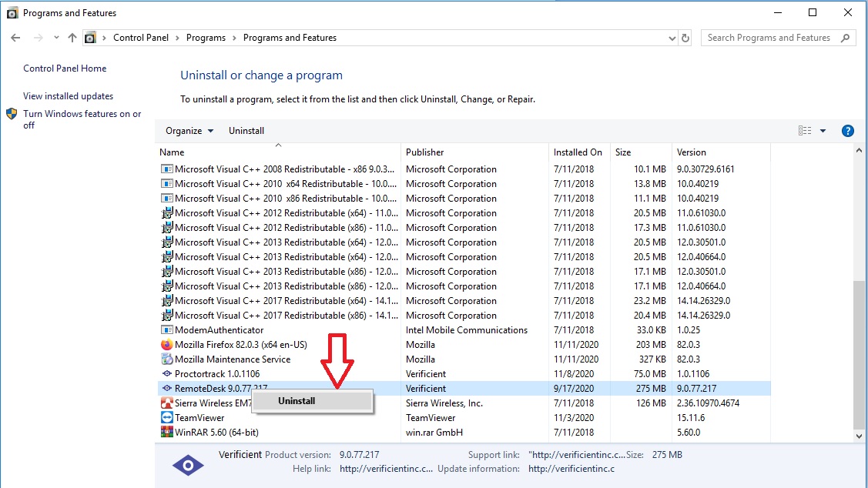Select ModemAuthenticator entry
This screenshot has width=868, height=488.
point(220,329)
